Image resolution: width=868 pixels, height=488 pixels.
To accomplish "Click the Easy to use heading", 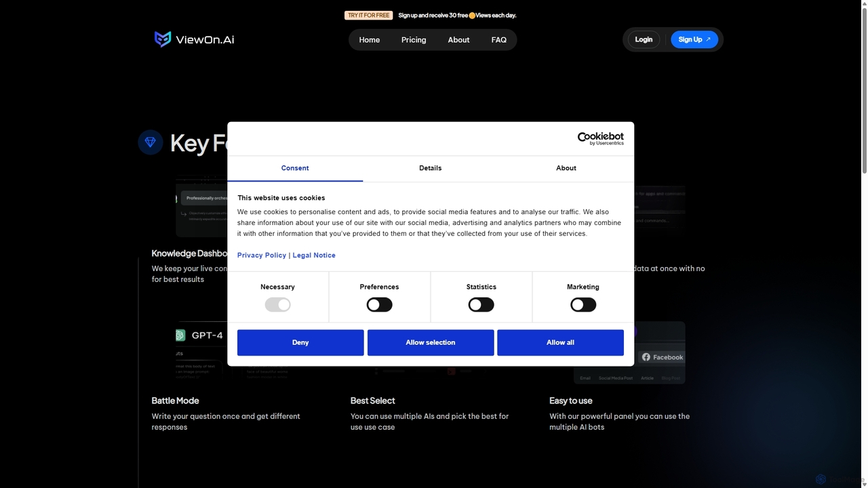I will point(571,401).
